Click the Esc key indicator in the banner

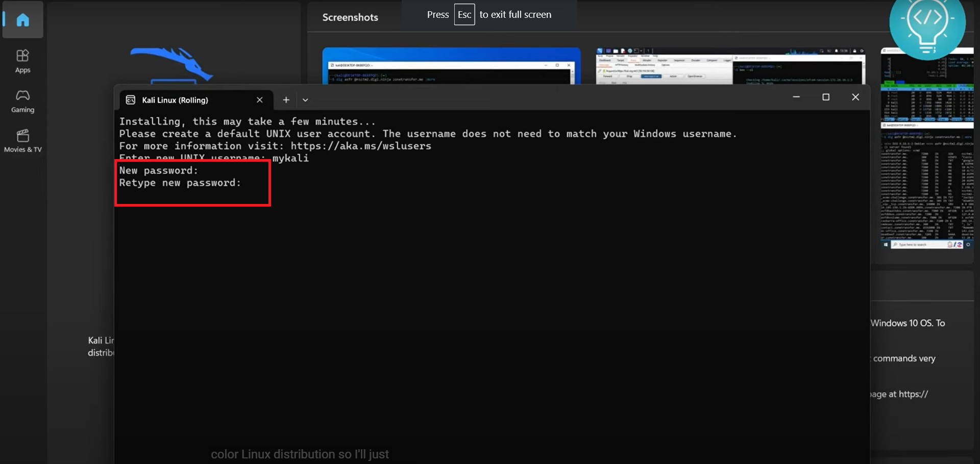point(464,14)
